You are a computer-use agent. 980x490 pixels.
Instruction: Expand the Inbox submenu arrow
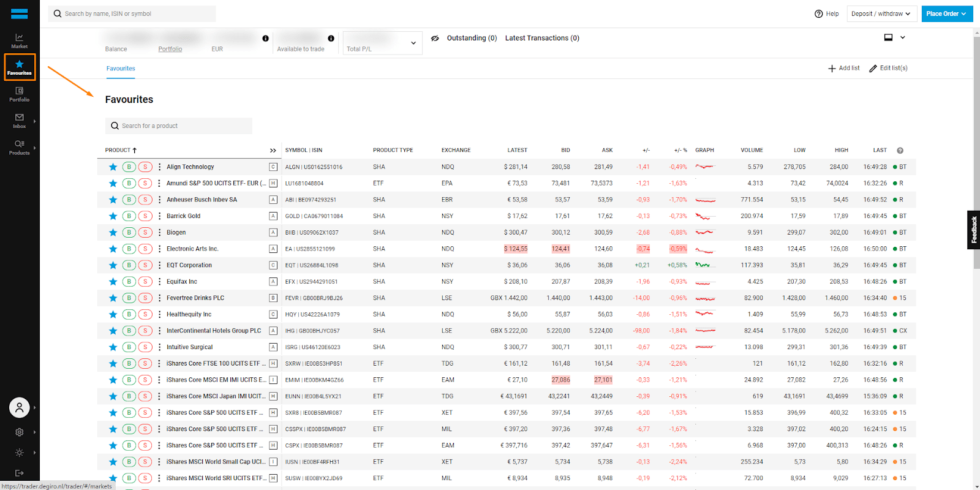coord(35,121)
